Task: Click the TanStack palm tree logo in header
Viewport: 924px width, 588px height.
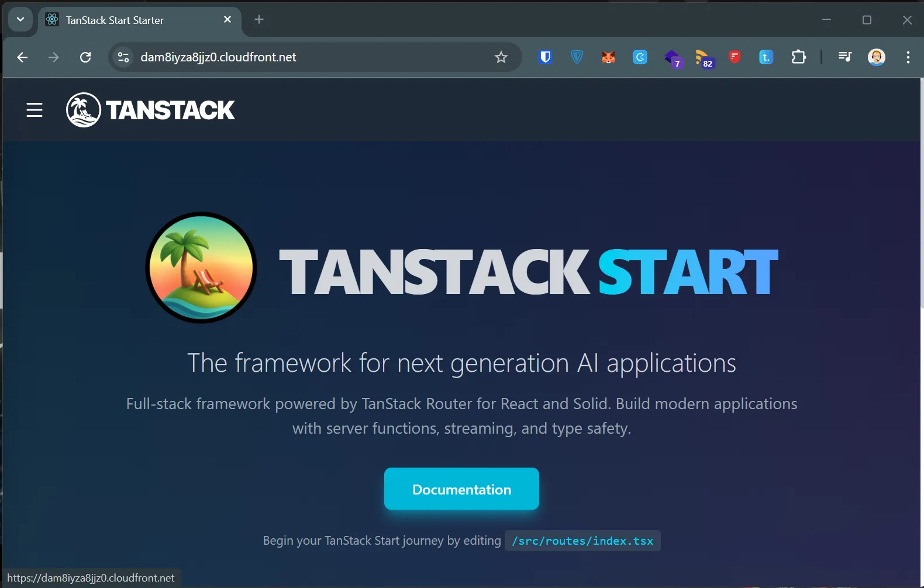Action: point(84,110)
